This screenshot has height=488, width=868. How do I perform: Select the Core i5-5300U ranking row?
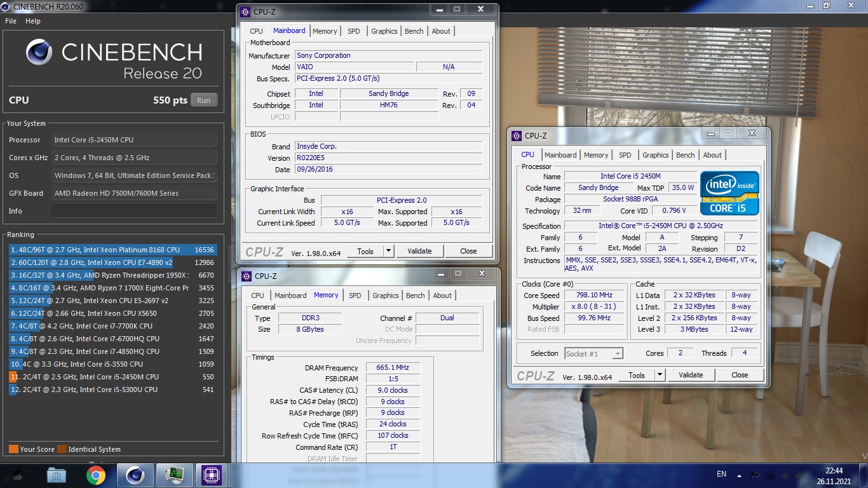point(113,390)
